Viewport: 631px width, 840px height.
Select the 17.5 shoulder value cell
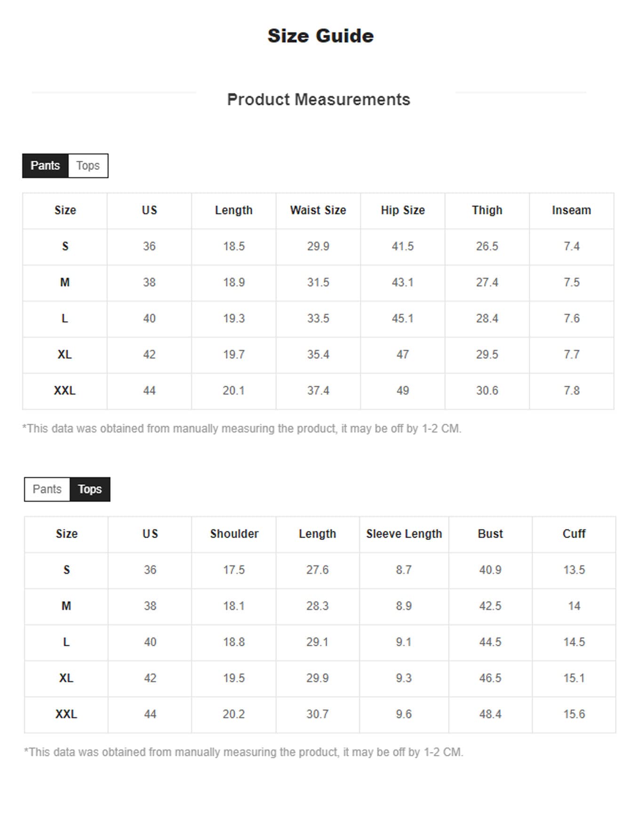point(234,570)
